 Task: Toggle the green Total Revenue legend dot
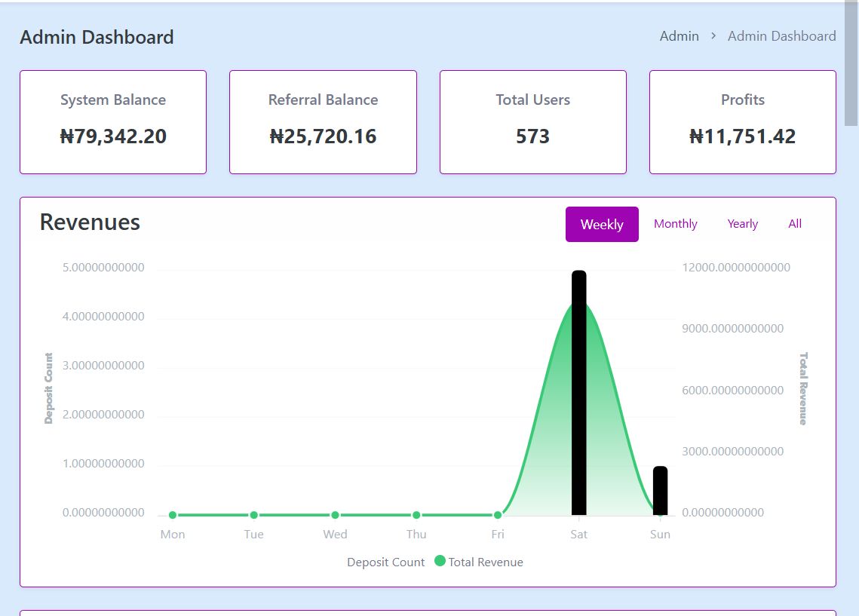click(440, 562)
